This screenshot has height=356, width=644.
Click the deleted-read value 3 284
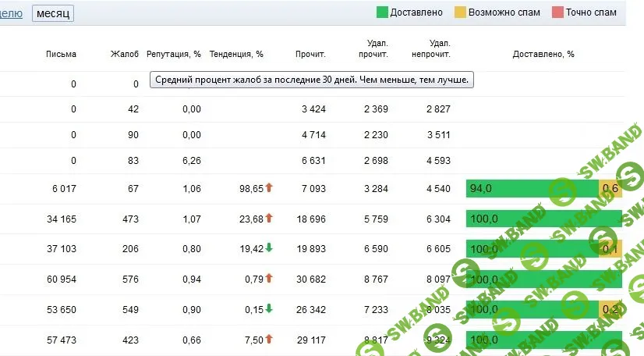coord(377,189)
